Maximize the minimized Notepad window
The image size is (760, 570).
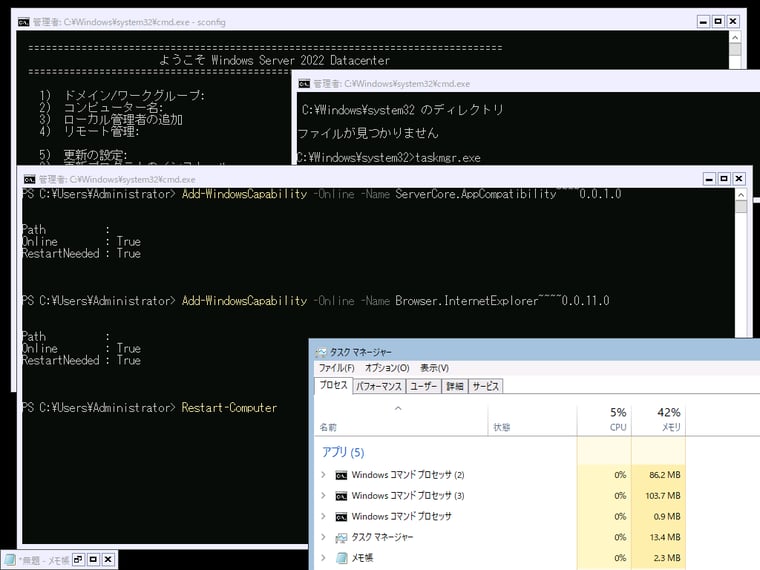tap(93, 560)
